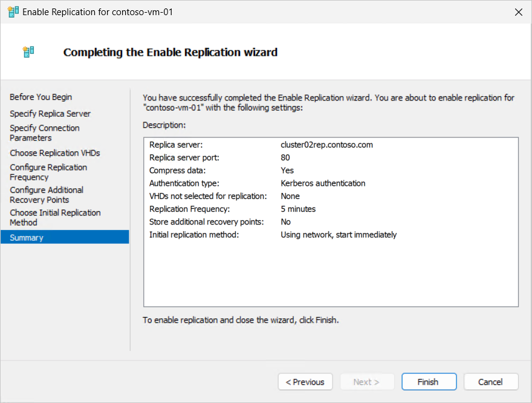This screenshot has width=532, height=403.
Task: Open the Configure Replication Frequency step
Action: [x=48, y=172]
